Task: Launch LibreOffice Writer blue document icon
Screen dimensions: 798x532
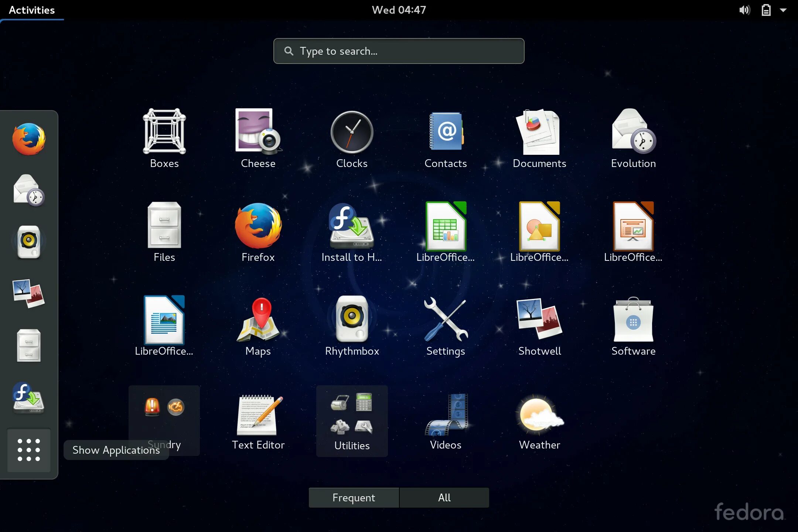Action: pos(164,326)
